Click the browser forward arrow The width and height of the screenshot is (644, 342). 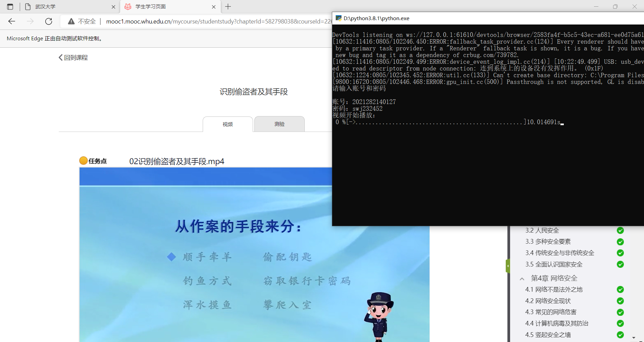[x=30, y=21]
